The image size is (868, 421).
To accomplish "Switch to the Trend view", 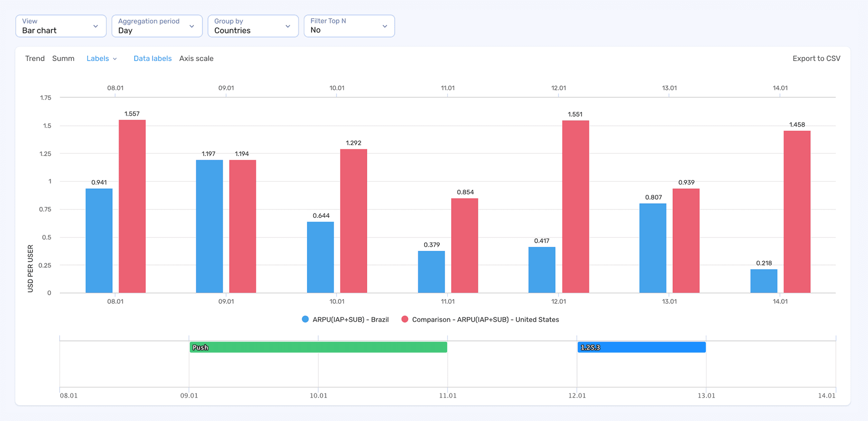I will 34,58.
